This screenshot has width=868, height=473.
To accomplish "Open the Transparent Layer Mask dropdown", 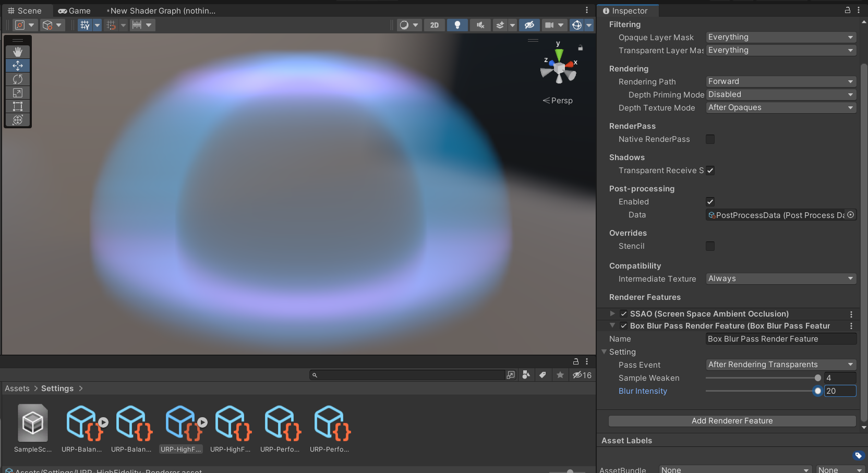I will point(781,50).
